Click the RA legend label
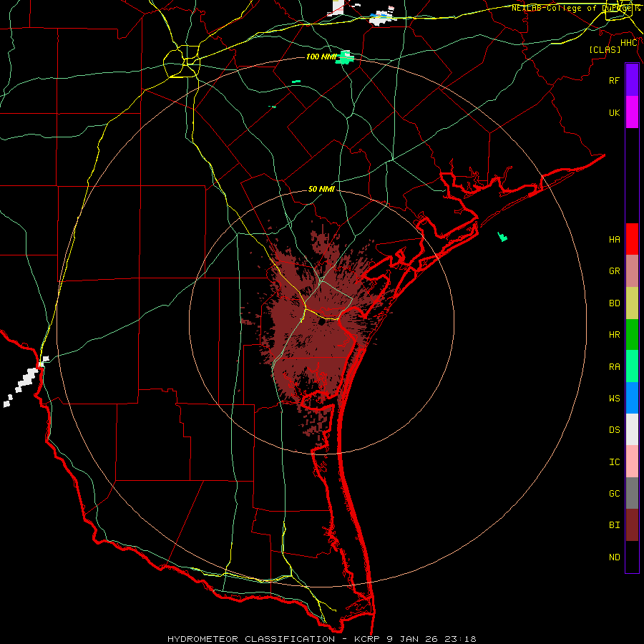The width and height of the screenshot is (644, 644). [x=614, y=367]
